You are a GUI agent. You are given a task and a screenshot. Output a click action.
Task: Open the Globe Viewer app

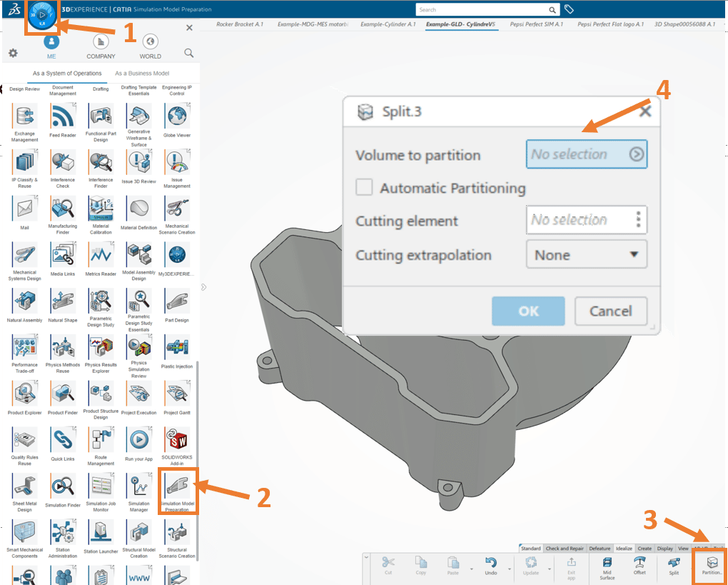[177, 120]
